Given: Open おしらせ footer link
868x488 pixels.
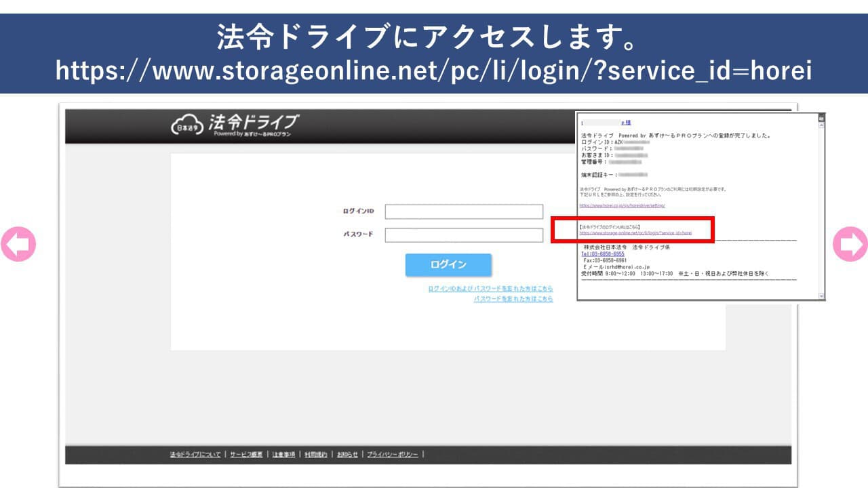Looking at the screenshot, I should [347, 454].
